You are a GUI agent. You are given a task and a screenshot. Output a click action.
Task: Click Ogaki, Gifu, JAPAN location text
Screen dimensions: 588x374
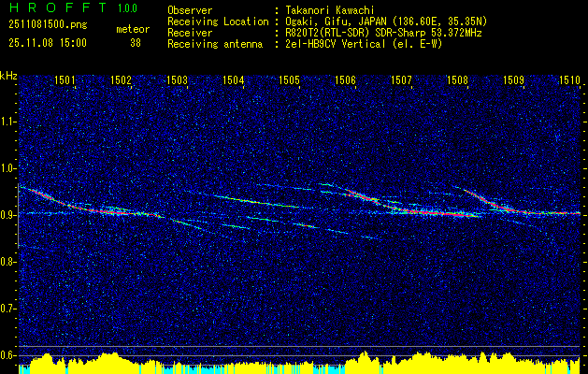pos(385,22)
